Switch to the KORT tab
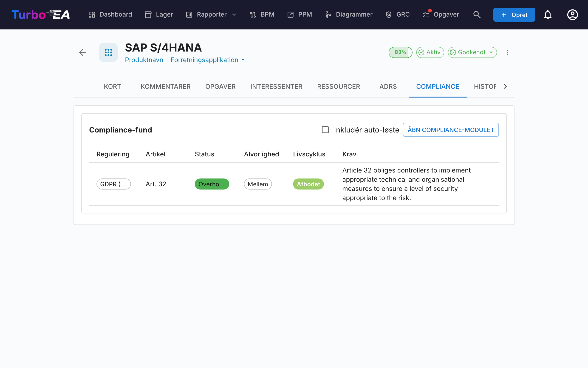Screen dimensions: 588x368 [x=112, y=87]
